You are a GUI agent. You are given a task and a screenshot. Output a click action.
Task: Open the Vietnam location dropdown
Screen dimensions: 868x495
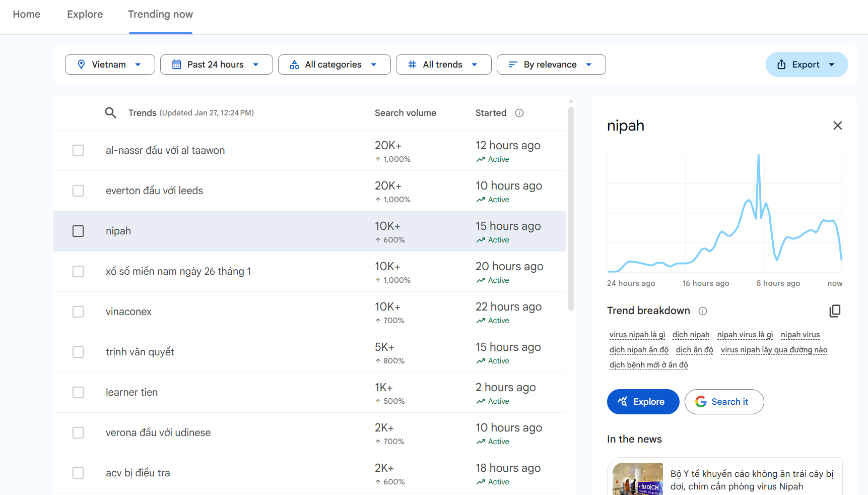click(110, 65)
